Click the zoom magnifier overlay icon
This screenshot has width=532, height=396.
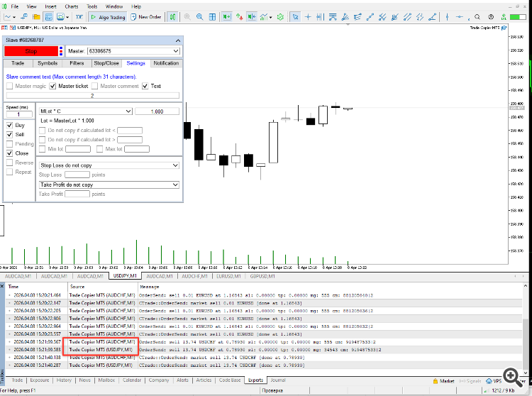tap(512, 377)
